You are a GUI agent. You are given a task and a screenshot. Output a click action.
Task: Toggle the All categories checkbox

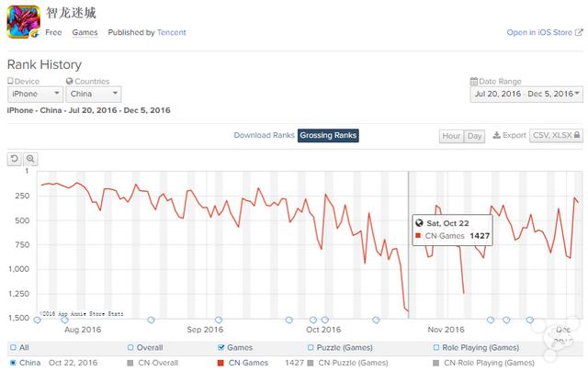(12, 348)
